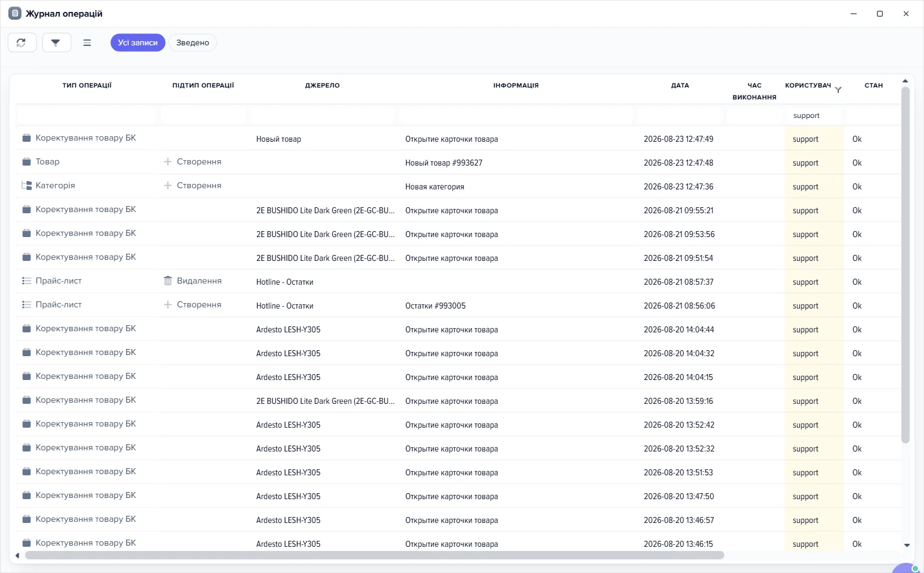Switch to the Усі записи tab
This screenshot has height=573, width=924.
click(138, 42)
